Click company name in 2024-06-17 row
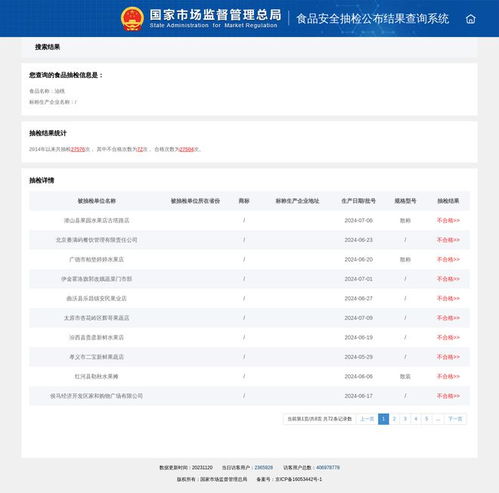The image size is (499, 493). (x=97, y=396)
